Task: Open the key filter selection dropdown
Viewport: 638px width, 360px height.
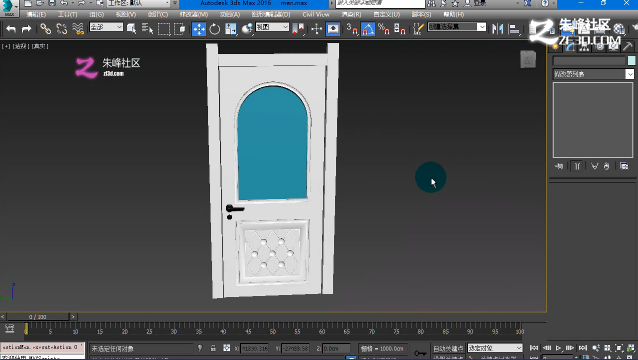Action: 495,348
